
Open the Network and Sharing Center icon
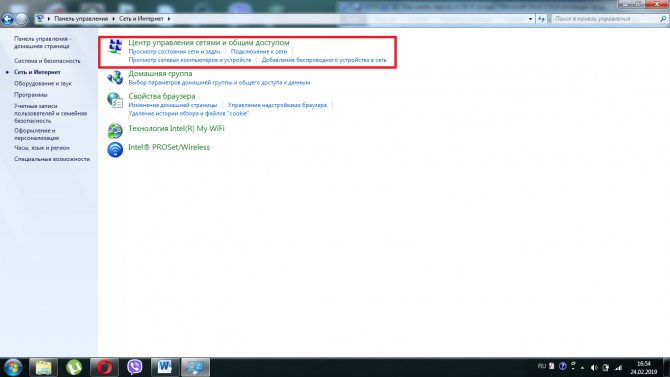(115, 47)
